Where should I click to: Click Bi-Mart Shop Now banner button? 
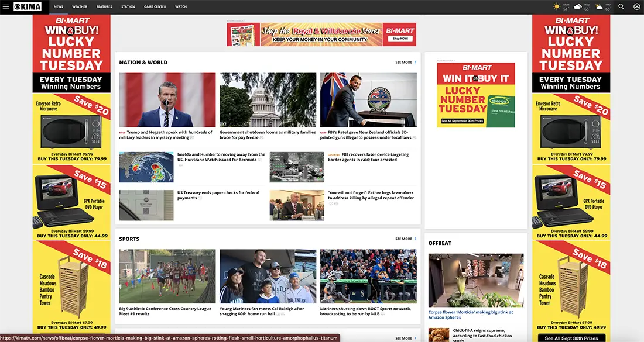tap(400, 39)
